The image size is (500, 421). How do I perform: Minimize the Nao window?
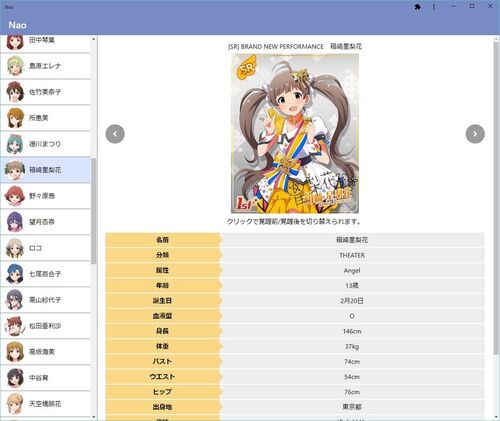pyautogui.click(x=454, y=6)
